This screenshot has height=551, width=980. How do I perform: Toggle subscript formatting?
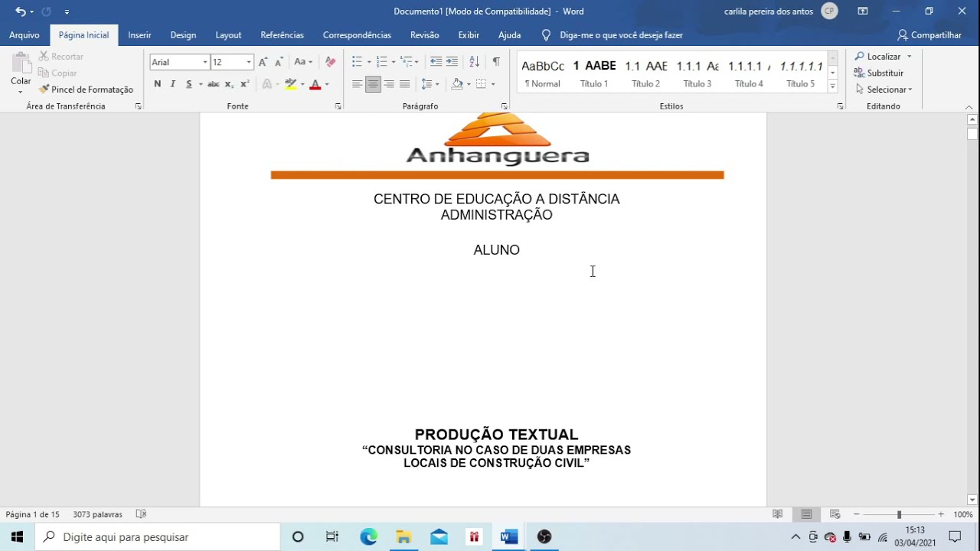click(229, 84)
